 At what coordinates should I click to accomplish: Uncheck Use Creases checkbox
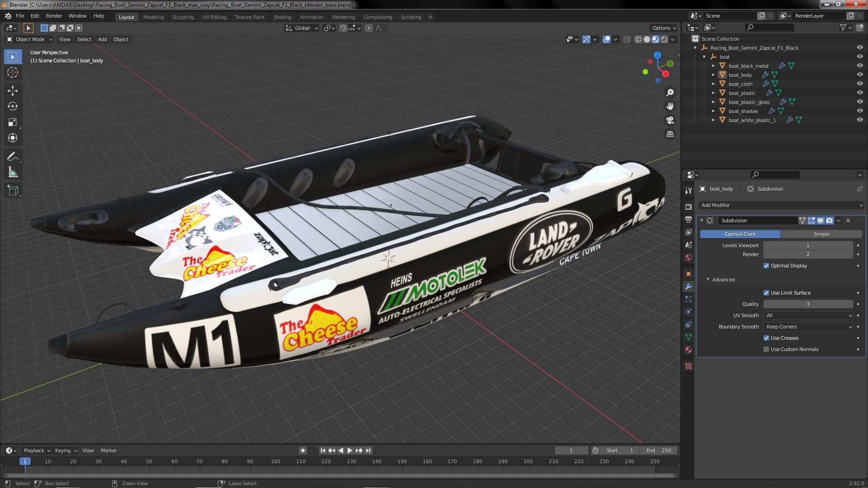766,338
